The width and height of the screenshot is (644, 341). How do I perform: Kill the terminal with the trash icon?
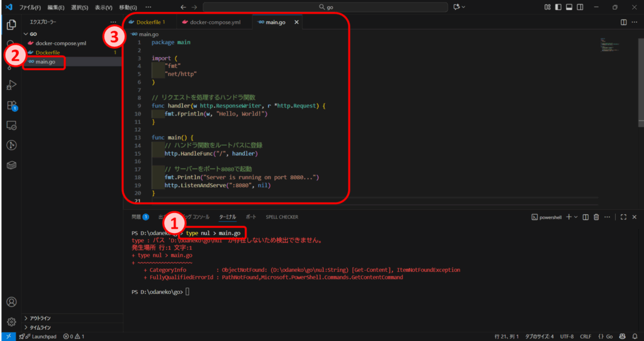point(596,217)
